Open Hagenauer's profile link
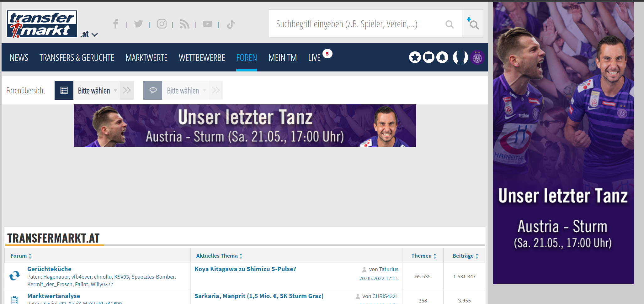 tap(56, 277)
